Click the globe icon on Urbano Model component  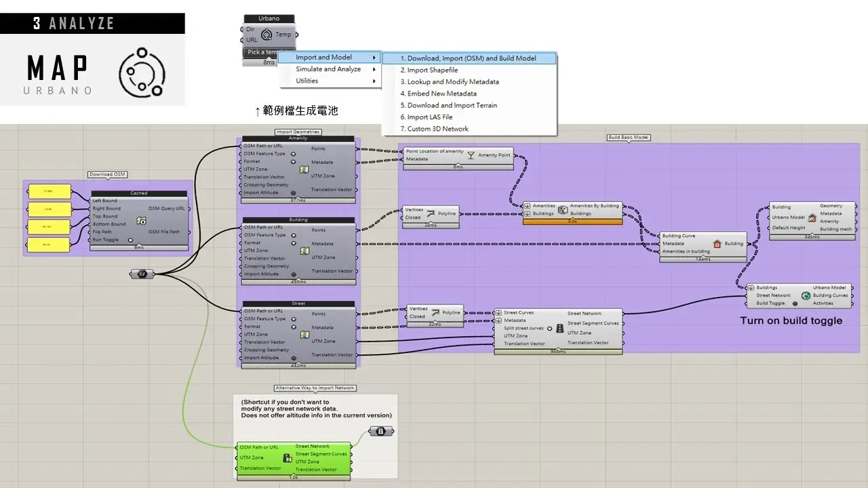[806, 296]
